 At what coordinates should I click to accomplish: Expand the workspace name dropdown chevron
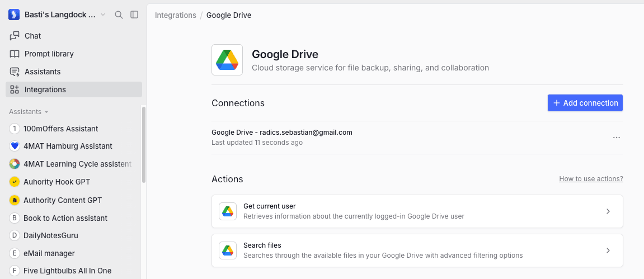click(103, 15)
